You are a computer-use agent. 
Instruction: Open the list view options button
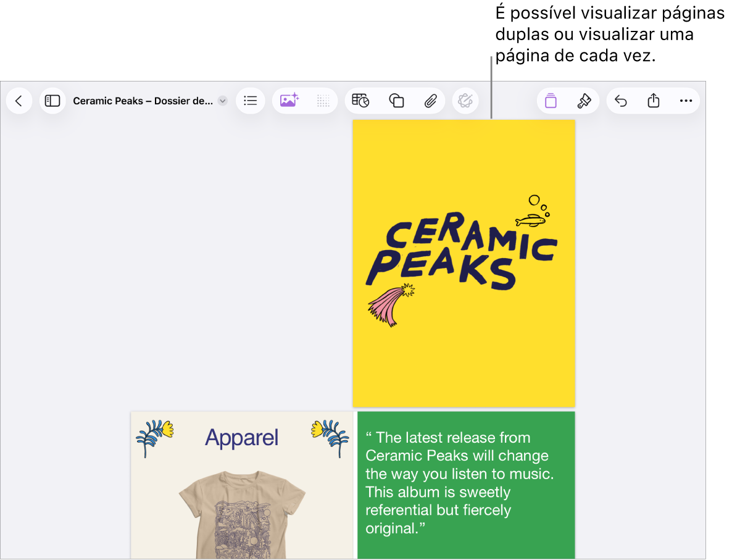click(250, 101)
